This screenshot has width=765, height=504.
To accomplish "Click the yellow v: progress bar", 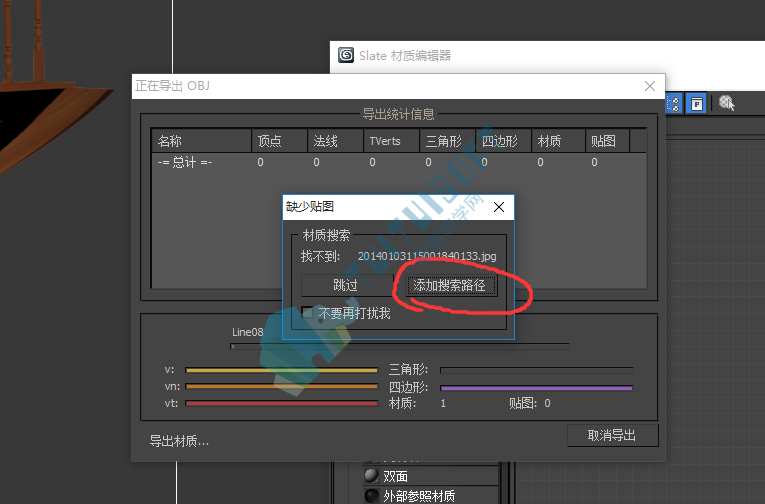I will coord(282,370).
